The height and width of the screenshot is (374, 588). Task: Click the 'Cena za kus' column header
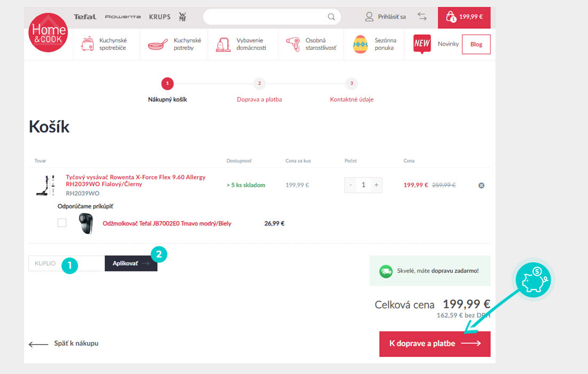(298, 161)
